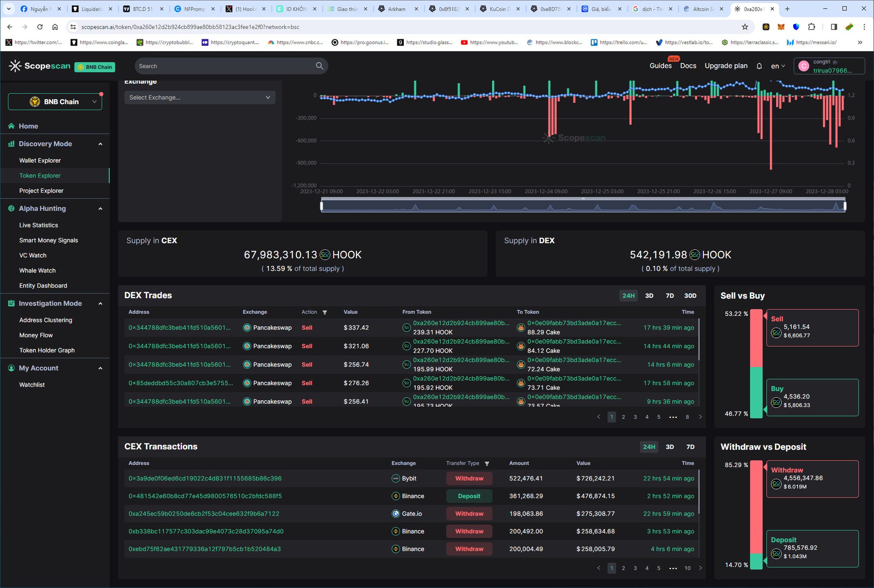
Task: Switch DEX Trades to 7D range
Action: click(670, 296)
